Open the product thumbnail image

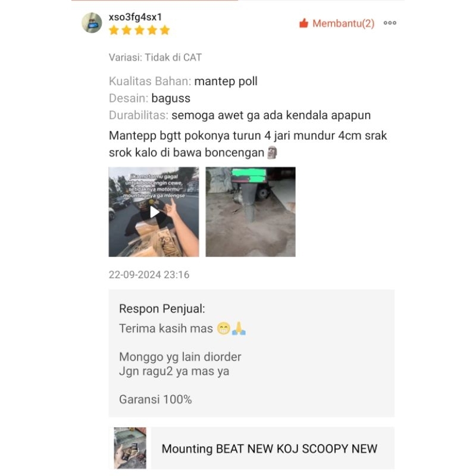pyautogui.click(x=130, y=448)
